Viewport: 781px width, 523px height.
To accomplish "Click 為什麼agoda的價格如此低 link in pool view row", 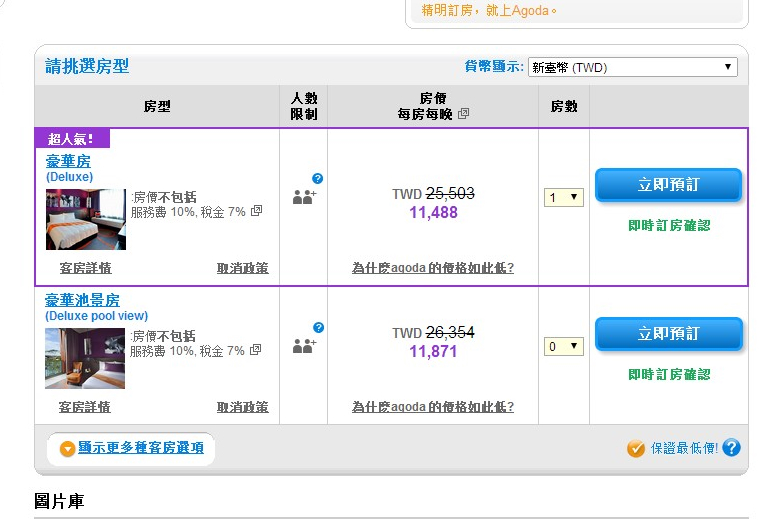I will (433, 407).
